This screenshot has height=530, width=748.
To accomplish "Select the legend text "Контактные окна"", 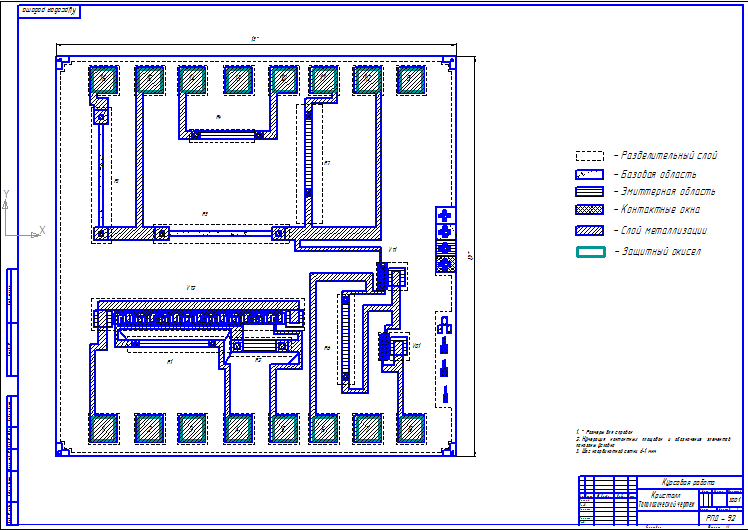I will tap(660, 209).
